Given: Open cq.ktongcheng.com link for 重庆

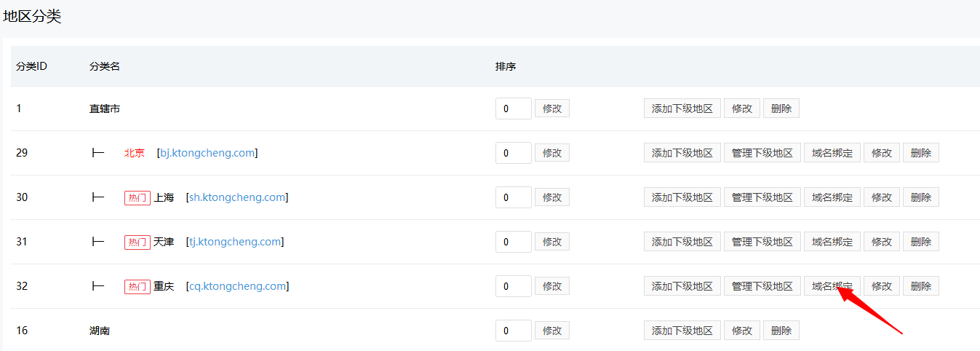Looking at the screenshot, I should point(237,286).
